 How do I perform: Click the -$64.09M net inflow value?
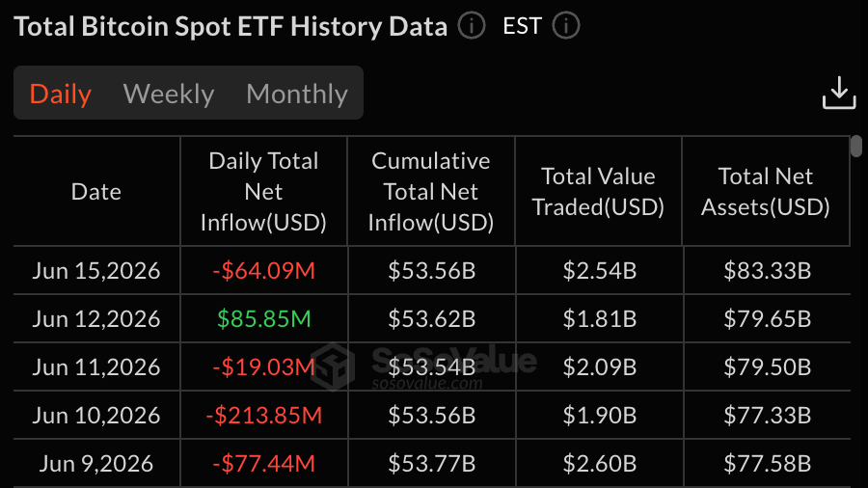point(264,271)
